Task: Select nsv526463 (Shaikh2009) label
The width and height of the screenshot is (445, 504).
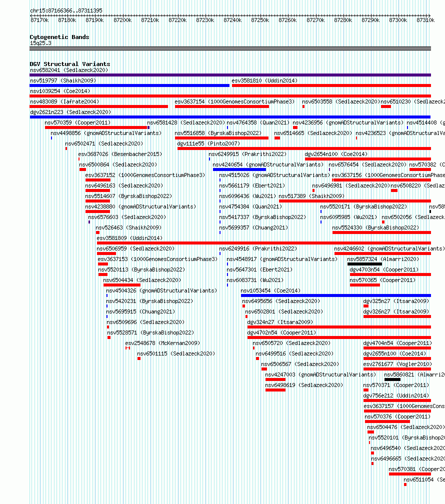Action: 128,227
